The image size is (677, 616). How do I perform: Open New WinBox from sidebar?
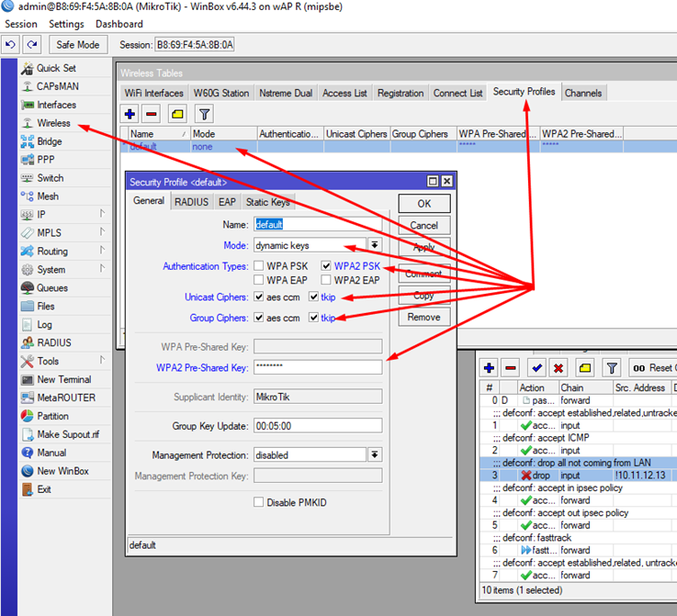(62, 471)
